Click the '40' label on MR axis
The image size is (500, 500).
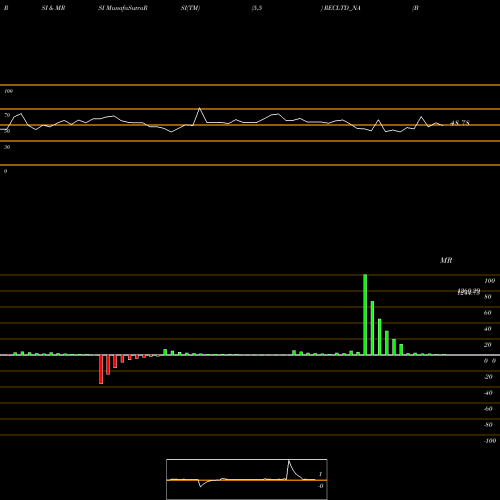488,329
